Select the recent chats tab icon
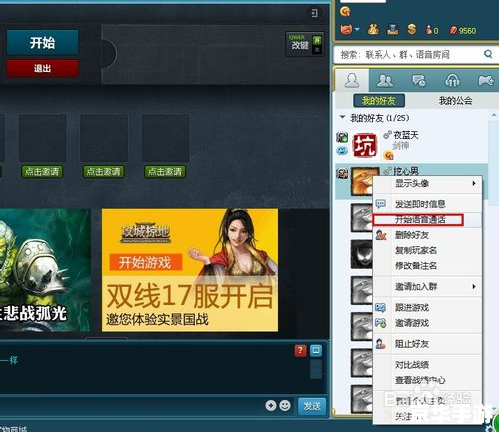The image size is (499, 432). 419,80
